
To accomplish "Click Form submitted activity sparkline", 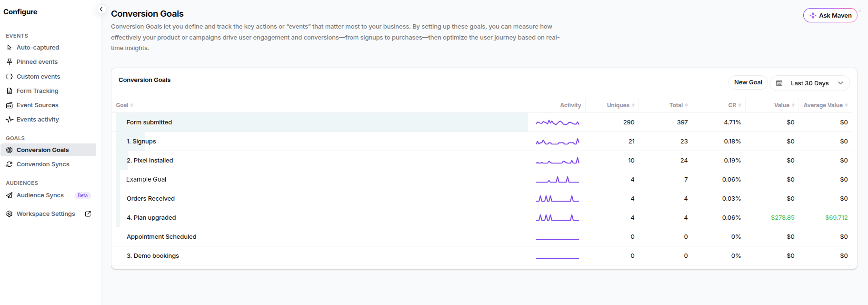I will pos(558,122).
